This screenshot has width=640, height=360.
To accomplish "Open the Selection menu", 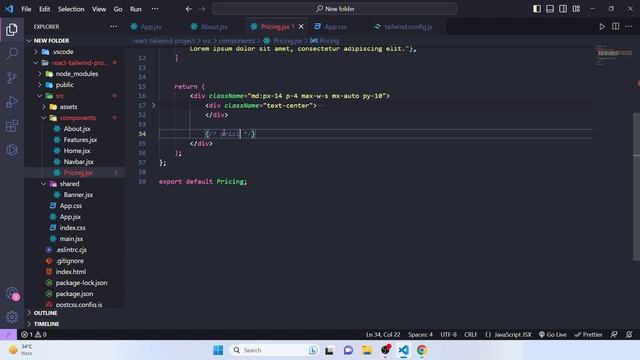I will click(x=71, y=9).
